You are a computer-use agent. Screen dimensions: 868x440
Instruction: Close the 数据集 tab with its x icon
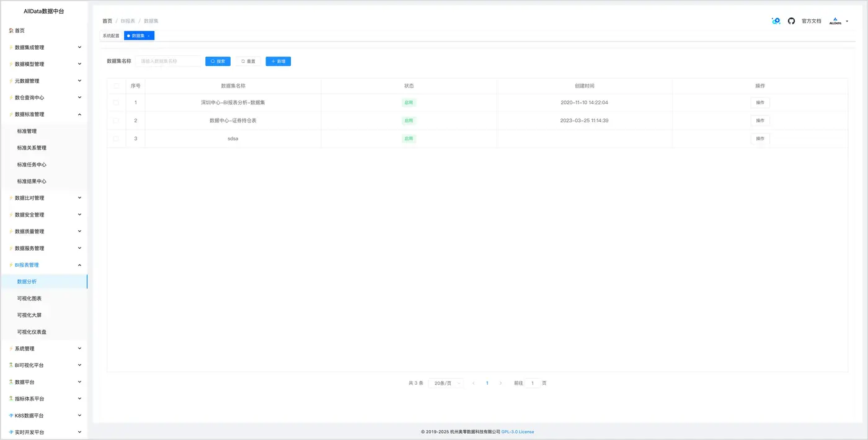(x=149, y=36)
